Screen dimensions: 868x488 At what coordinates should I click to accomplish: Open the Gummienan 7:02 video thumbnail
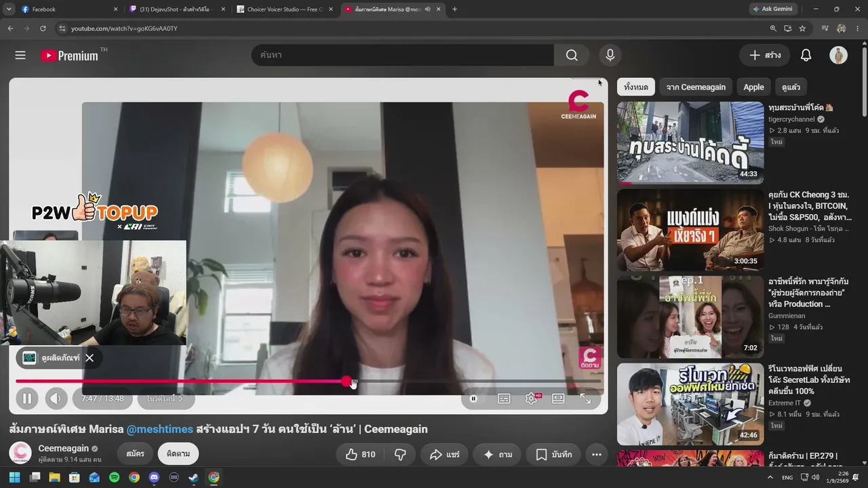(x=690, y=317)
